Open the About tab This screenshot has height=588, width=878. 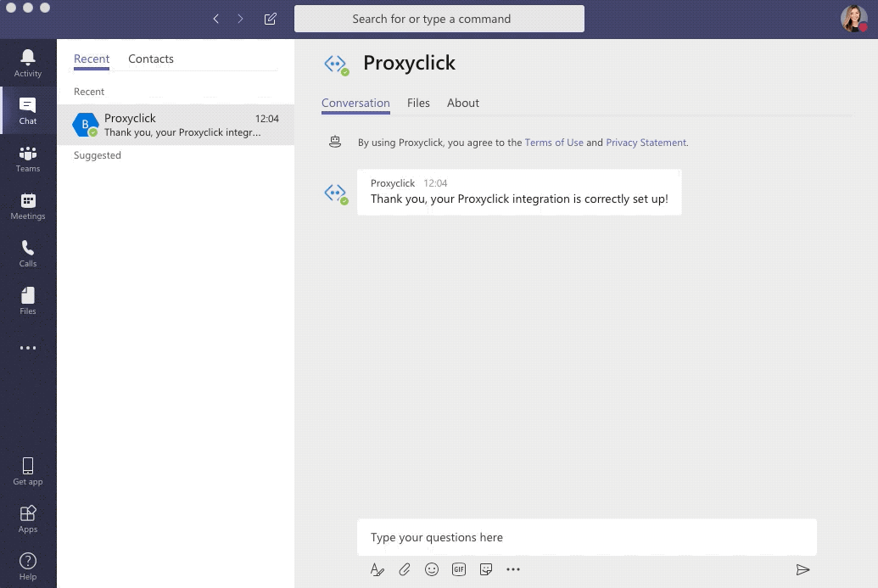[x=463, y=104]
